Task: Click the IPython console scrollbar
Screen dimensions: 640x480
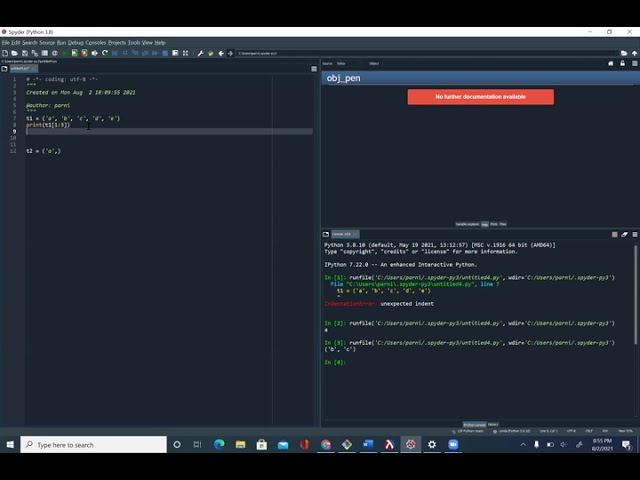Action: 635,294
